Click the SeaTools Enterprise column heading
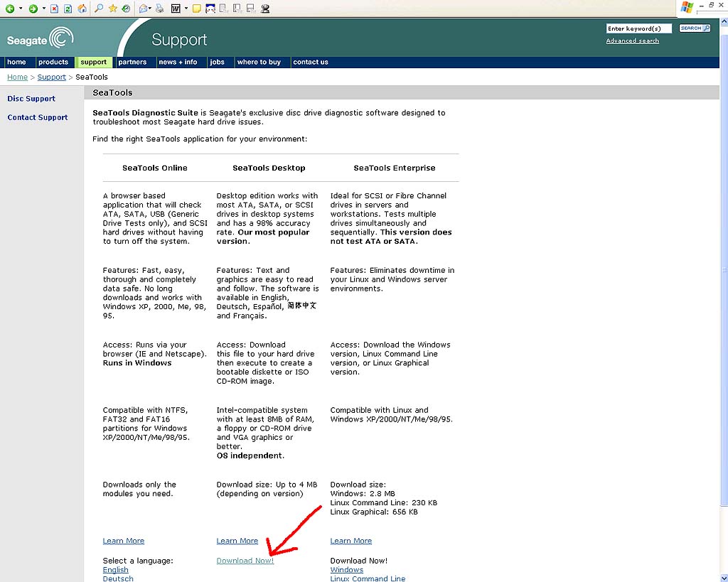The image size is (728, 582). pyautogui.click(x=395, y=168)
